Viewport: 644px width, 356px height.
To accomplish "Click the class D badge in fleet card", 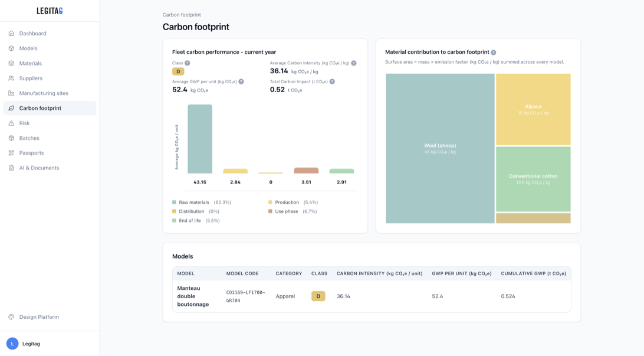I will [178, 71].
